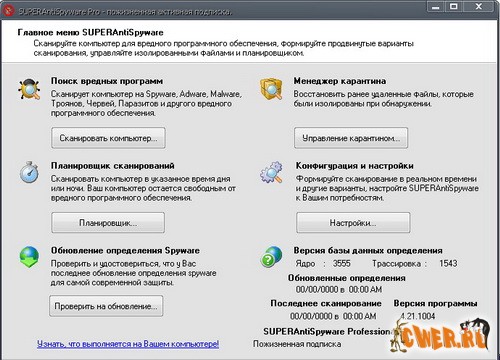
Task: Open Управление карантином button
Action: click(x=351, y=138)
